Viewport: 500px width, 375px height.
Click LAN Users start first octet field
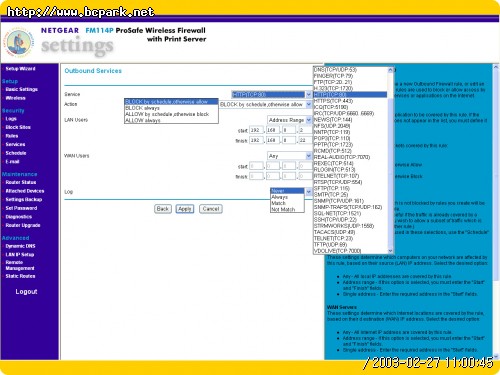pos(256,130)
